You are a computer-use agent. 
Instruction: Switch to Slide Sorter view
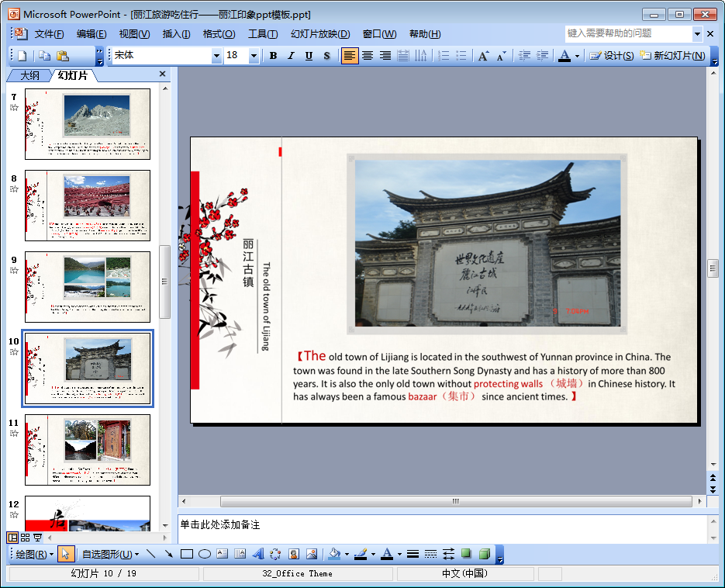[25, 538]
